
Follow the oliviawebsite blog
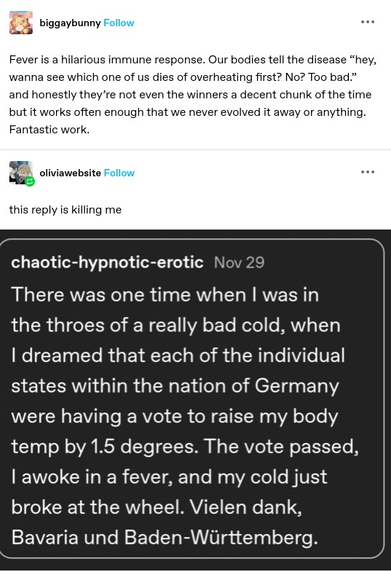pyautogui.click(x=119, y=173)
